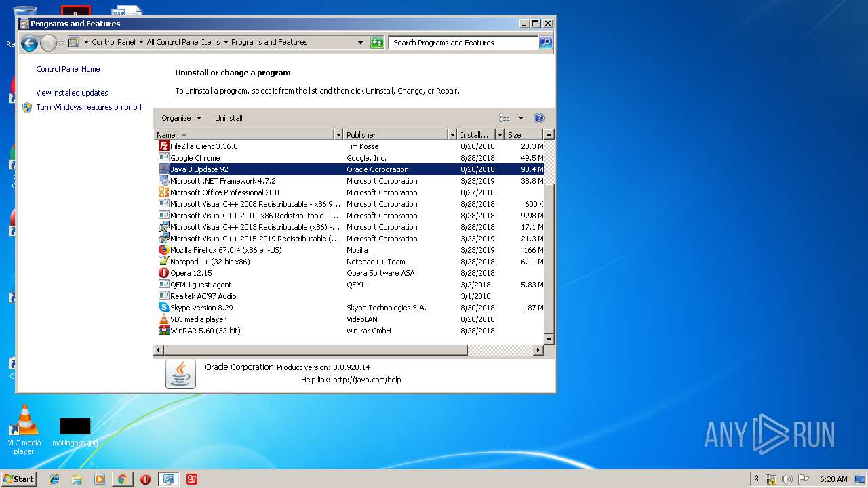Click the Mozilla Firefox program icon

click(163, 249)
